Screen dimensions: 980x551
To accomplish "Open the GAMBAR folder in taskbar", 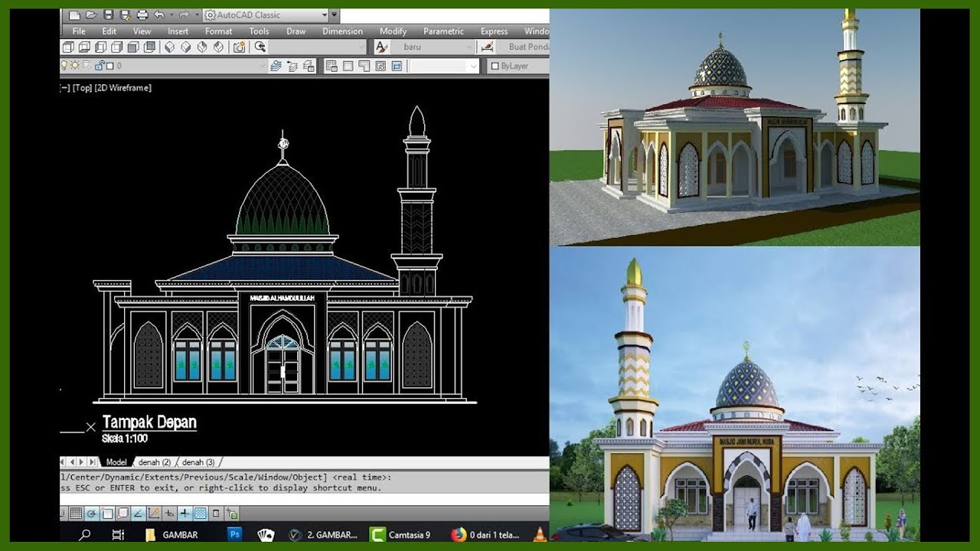I will tap(171, 535).
